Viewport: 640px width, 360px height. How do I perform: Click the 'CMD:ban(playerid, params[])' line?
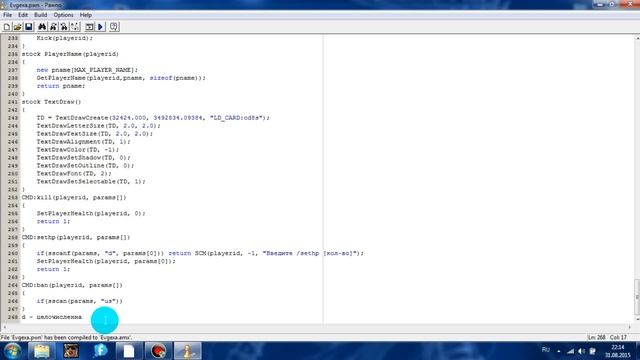(72, 285)
